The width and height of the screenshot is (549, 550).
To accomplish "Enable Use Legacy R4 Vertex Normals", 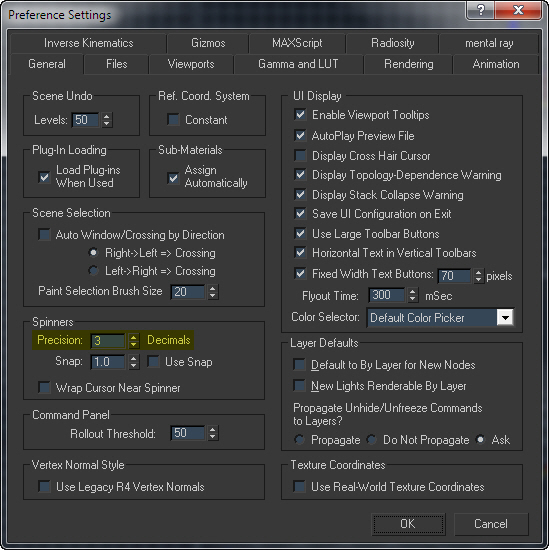I will pyautogui.click(x=44, y=487).
